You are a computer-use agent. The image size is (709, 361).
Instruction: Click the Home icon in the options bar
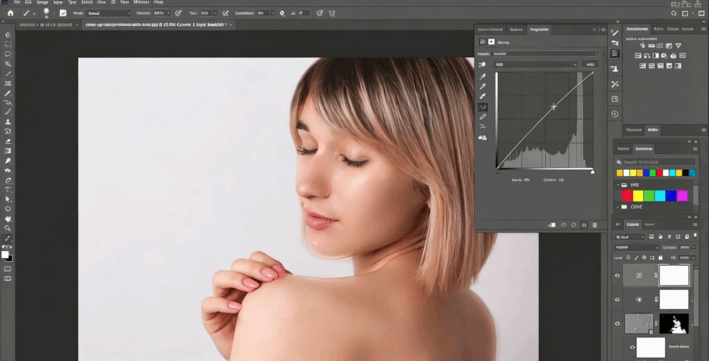pos(10,13)
